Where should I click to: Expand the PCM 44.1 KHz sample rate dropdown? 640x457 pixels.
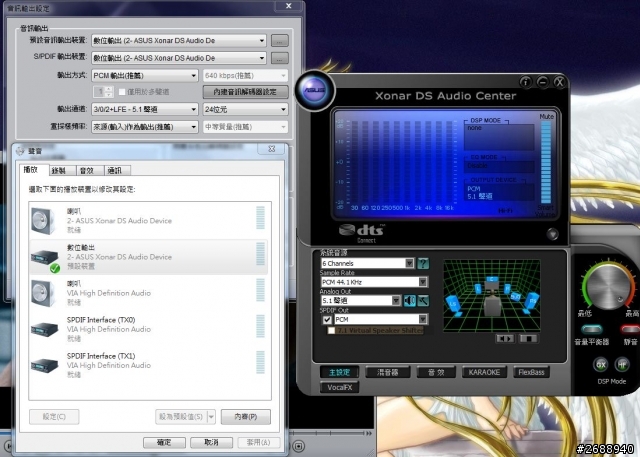[423, 282]
